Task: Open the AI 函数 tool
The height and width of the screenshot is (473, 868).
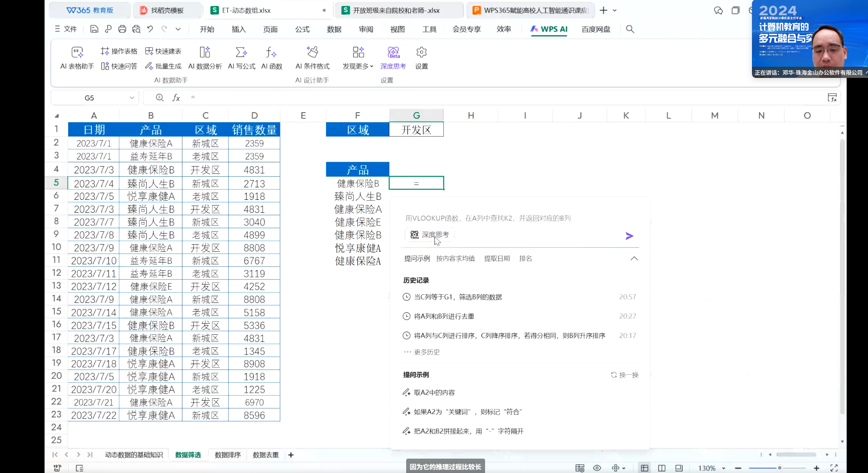Action: tap(272, 58)
